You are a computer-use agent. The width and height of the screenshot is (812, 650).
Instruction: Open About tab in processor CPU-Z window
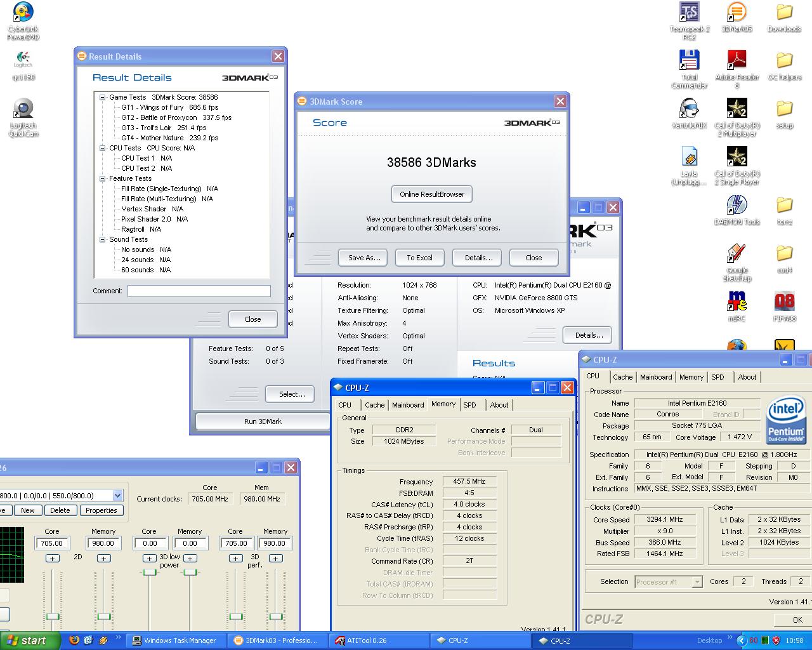pyautogui.click(x=747, y=377)
